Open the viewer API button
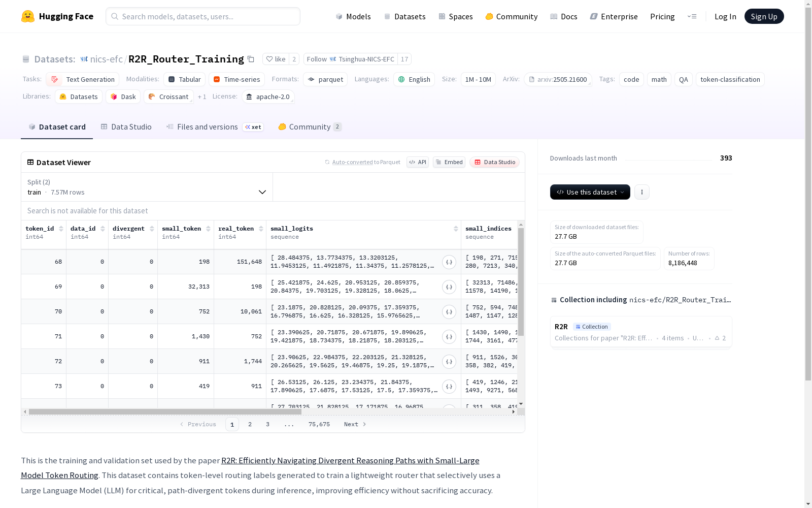This screenshot has width=812, height=508. 418,162
